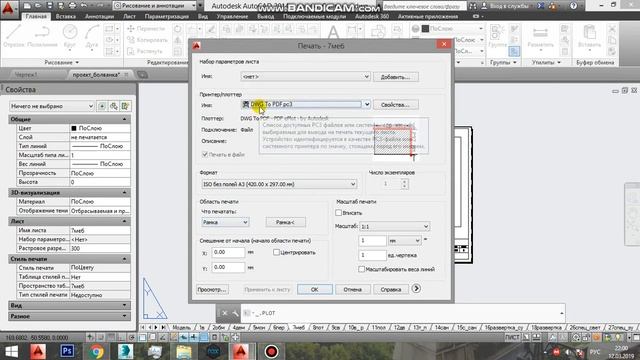Open 'Что печатать' Рамка dropdown
Image resolution: width=640 pixels, height=360 pixels.
(225, 222)
